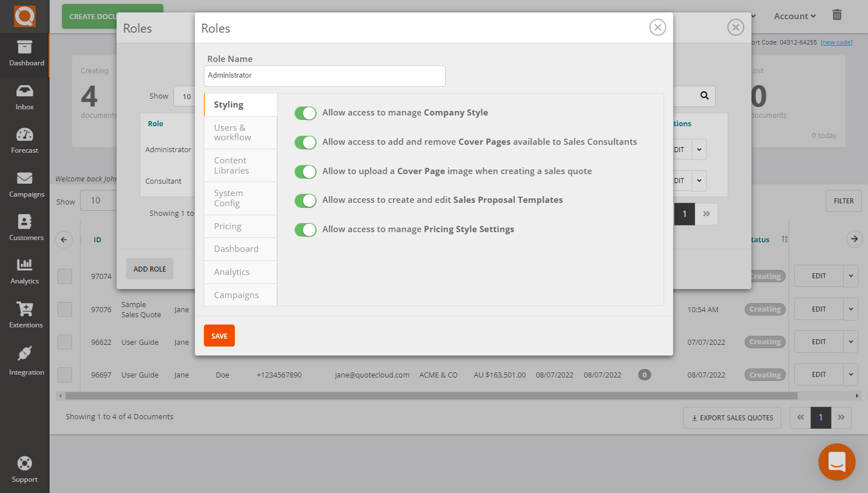The width and height of the screenshot is (868, 493).
Task: Open the Customers panel
Action: click(24, 227)
